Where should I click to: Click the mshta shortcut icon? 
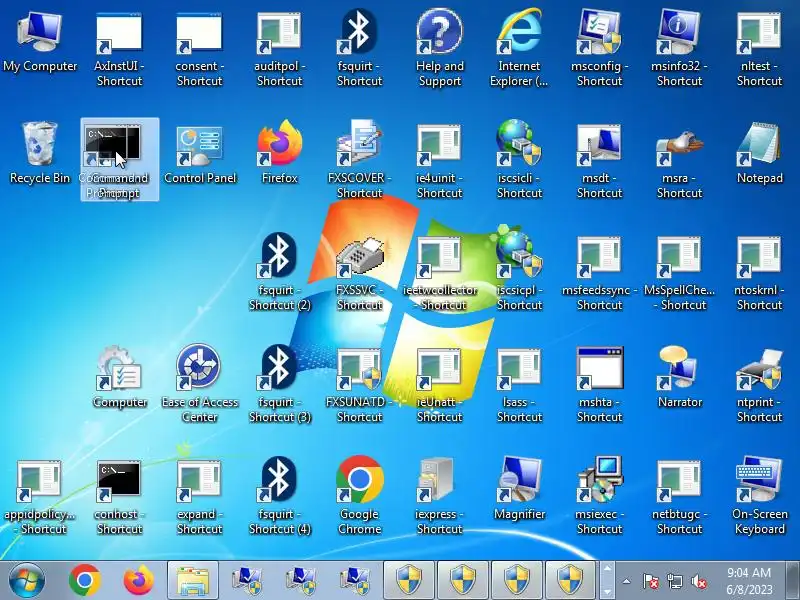pos(599,385)
